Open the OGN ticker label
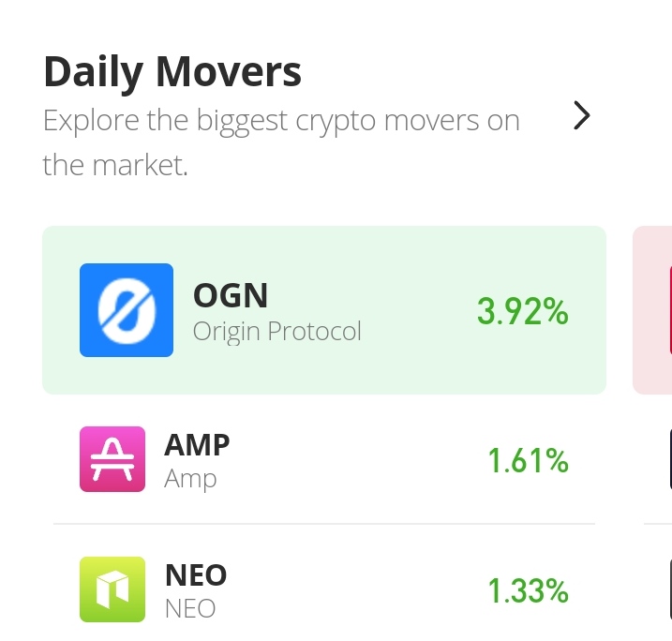This screenshot has height=641, width=672. tap(231, 295)
